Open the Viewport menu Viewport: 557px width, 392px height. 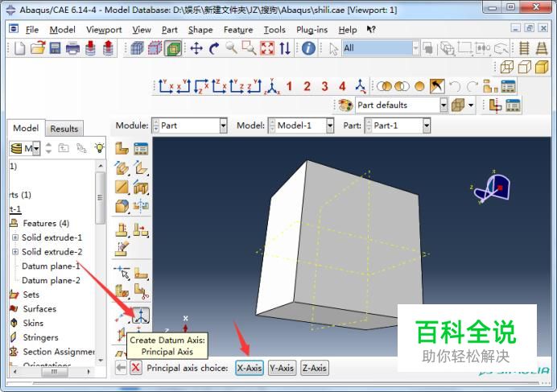pyautogui.click(x=104, y=30)
